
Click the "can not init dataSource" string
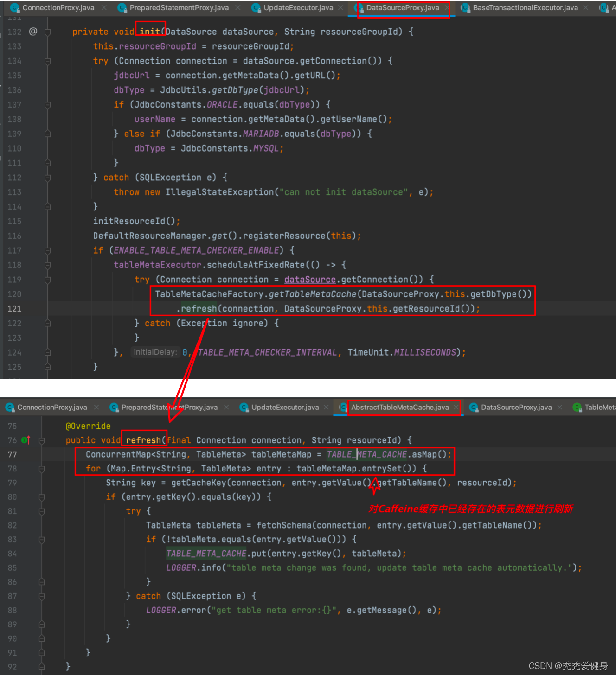click(344, 192)
